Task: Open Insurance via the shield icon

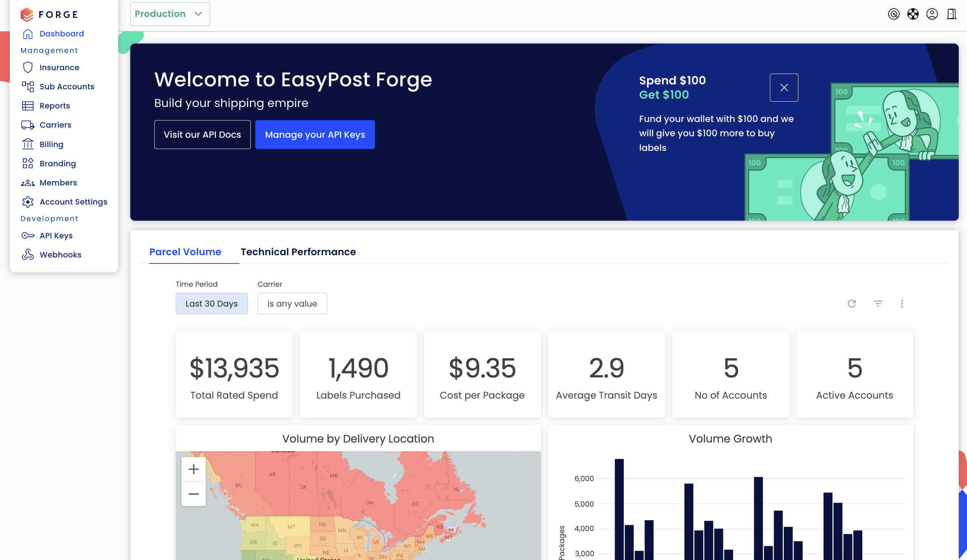Action: coord(28,67)
